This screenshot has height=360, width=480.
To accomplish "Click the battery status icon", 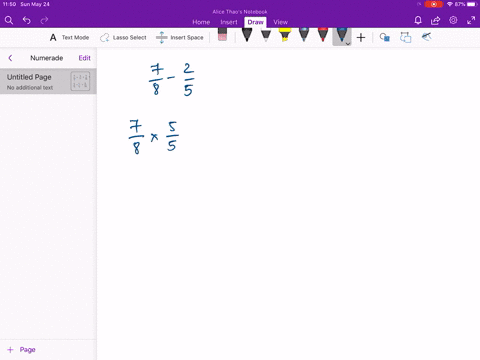I will [x=472, y=4].
